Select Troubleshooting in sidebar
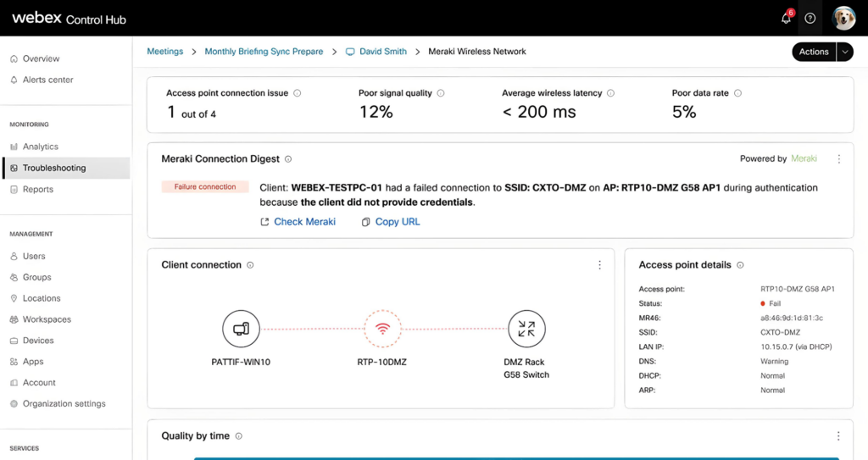This screenshot has height=460, width=868. tap(66, 168)
